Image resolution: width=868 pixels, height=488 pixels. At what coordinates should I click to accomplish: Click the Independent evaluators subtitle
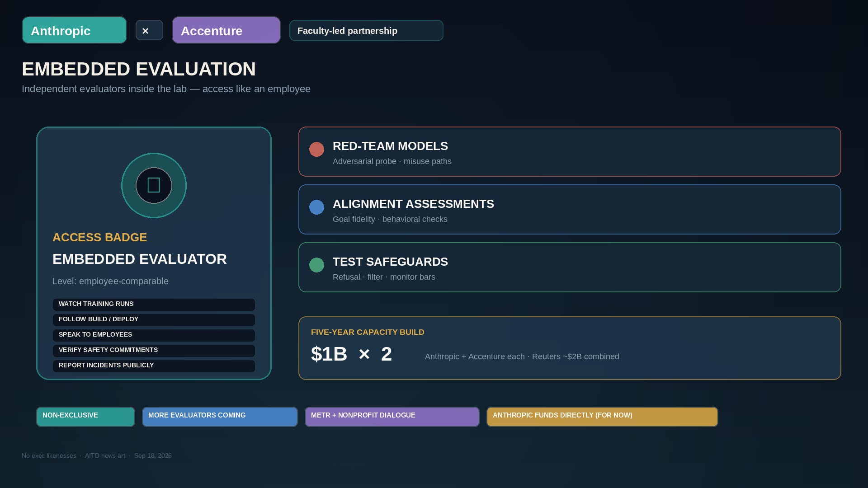tap(166, 89)
